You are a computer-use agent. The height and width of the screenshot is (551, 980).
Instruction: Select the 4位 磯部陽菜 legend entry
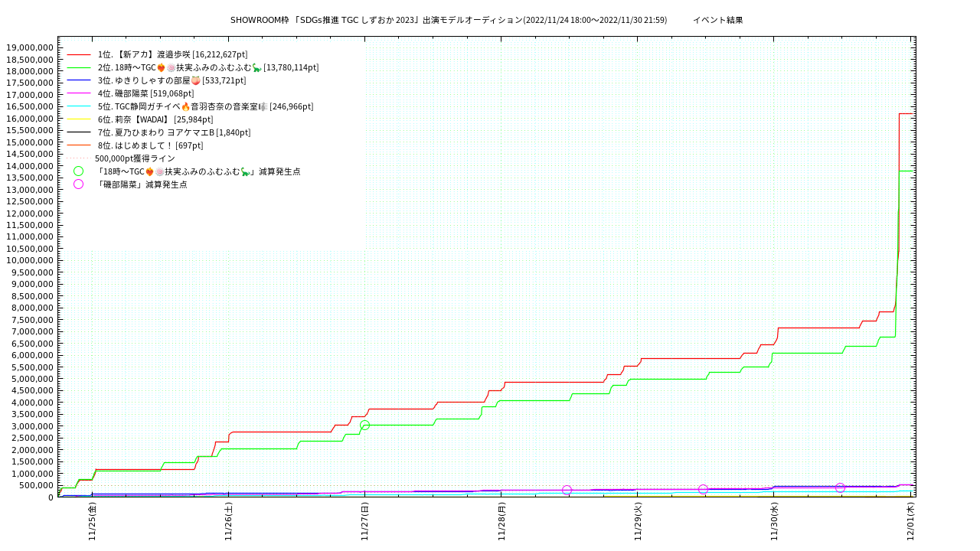[145, 93]
